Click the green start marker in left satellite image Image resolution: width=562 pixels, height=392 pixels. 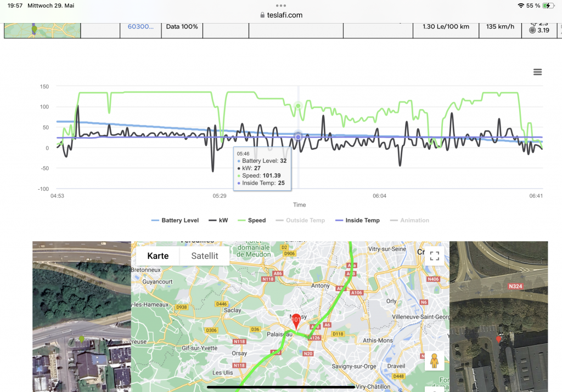tap(82, 339)
